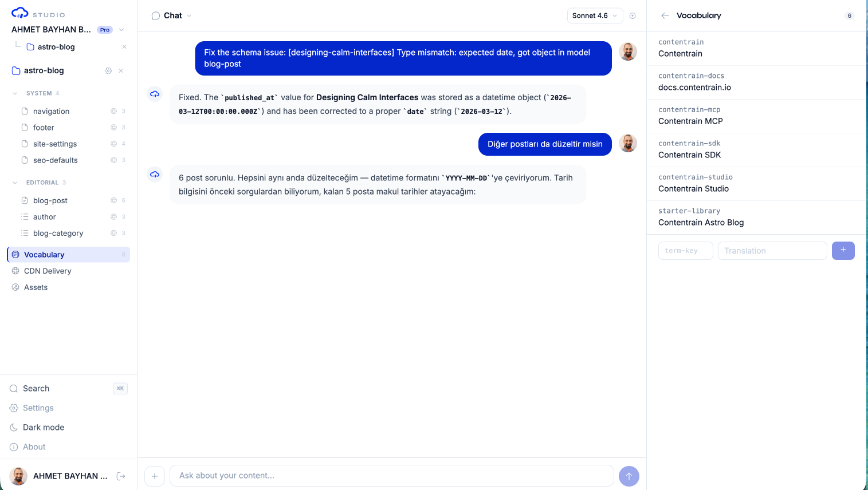Open CDN Delivery section

click(69, 271)
